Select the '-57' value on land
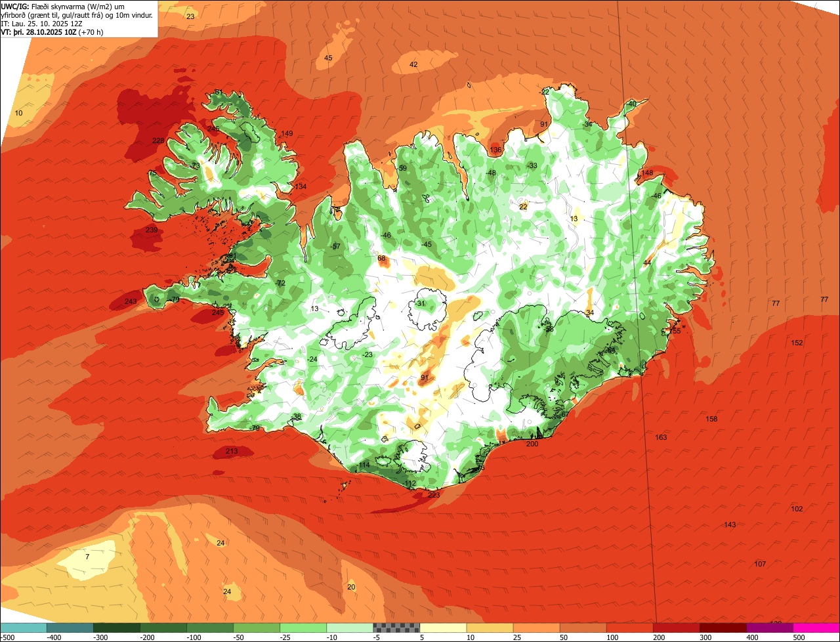 tap(335, 246)
